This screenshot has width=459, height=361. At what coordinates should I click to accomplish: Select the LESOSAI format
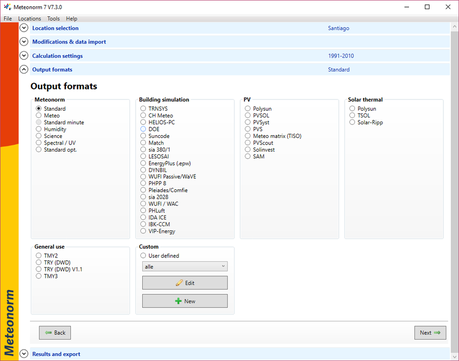[143, 156]
